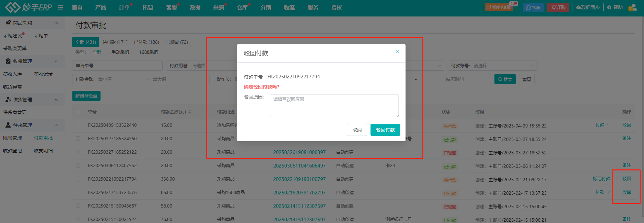Image resolution: width=644 pixels, height=223 pixels.
Task: Open the 付款账号 dropdown
Action: point(492,66)
